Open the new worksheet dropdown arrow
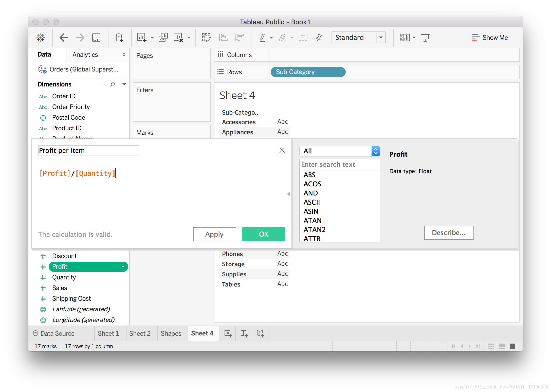551x392 pixels. pos(152,38)
